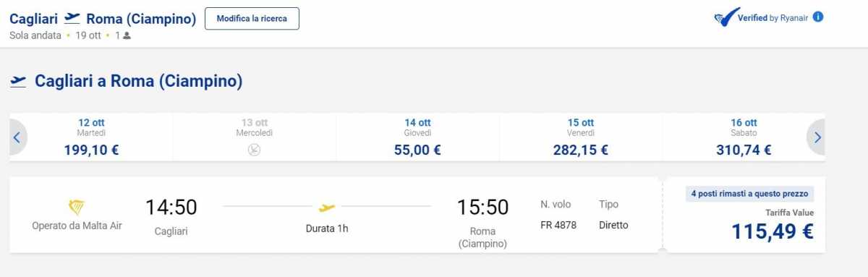Select the 12 ott Martedì date tab
The image size is (868, 277).
click(x=91, y=137)
